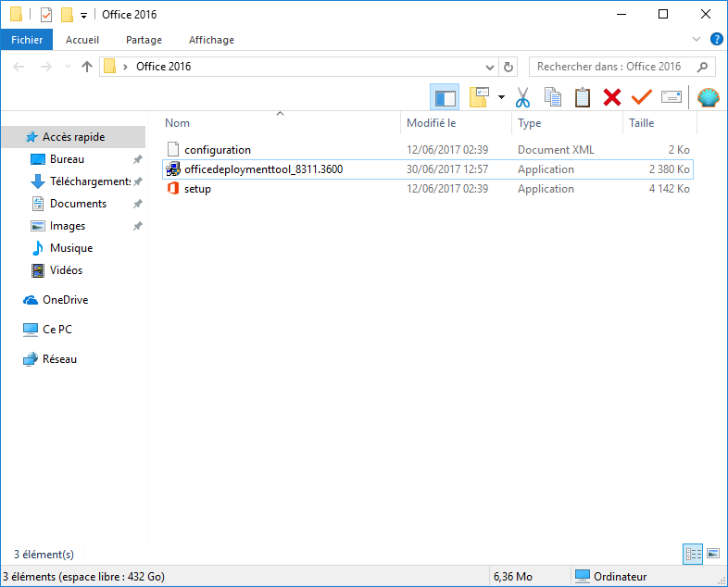Click the 2 380 Ko size cell
Image resolution: width=728 pixels, height=587 pixels.
669,169
